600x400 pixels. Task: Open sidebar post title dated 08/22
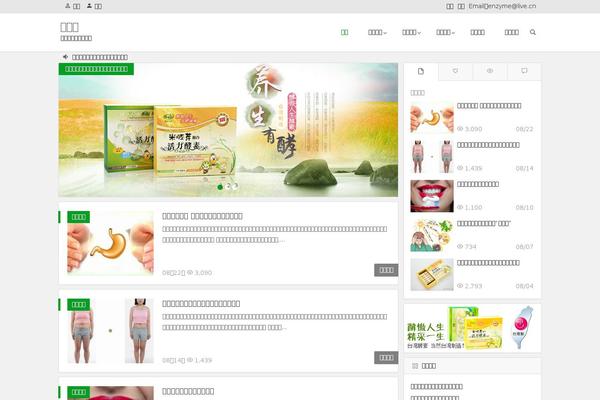(489, 106)
